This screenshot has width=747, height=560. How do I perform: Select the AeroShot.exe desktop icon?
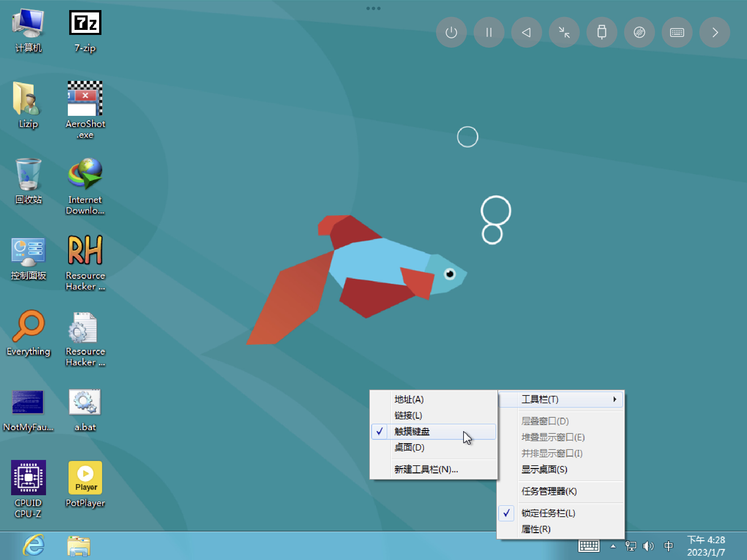point(85,110)
